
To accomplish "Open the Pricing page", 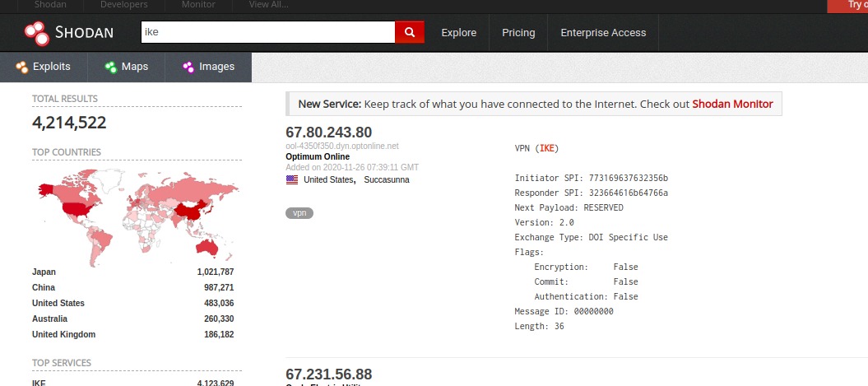I will [518, 33].
